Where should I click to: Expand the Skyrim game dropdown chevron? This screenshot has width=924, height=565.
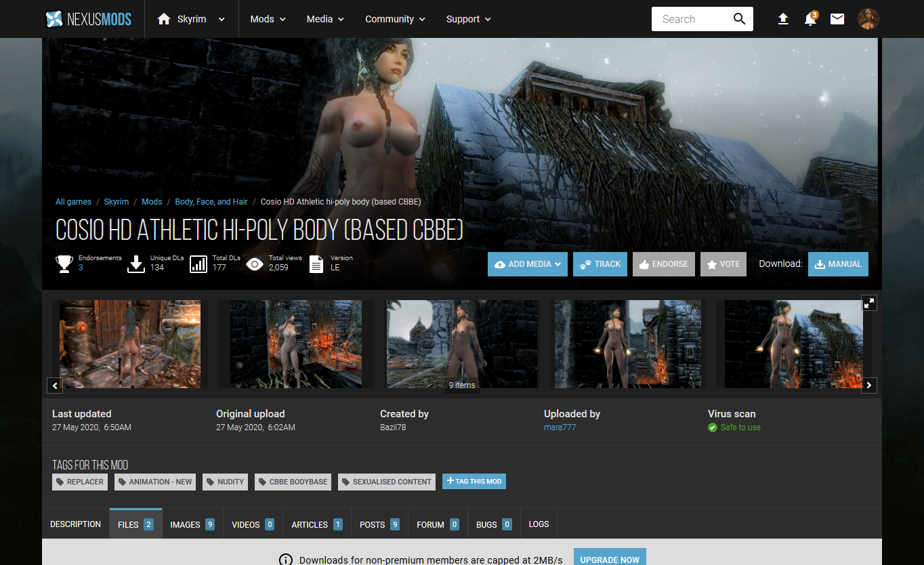222,19
